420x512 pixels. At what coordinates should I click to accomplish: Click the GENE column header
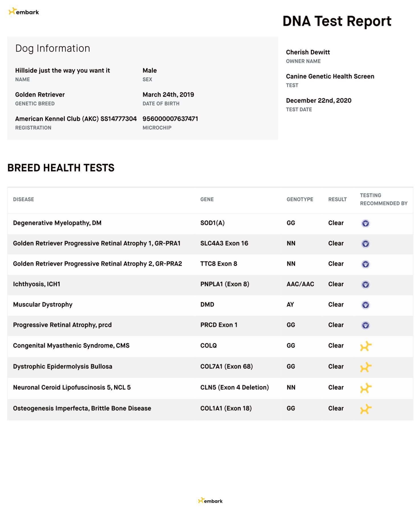[207, 199]
